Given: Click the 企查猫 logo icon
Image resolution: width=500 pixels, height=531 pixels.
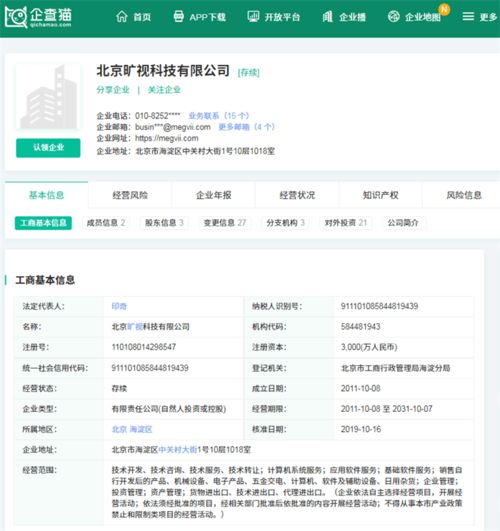Looking at the screenshot, I should click(16, 17).
